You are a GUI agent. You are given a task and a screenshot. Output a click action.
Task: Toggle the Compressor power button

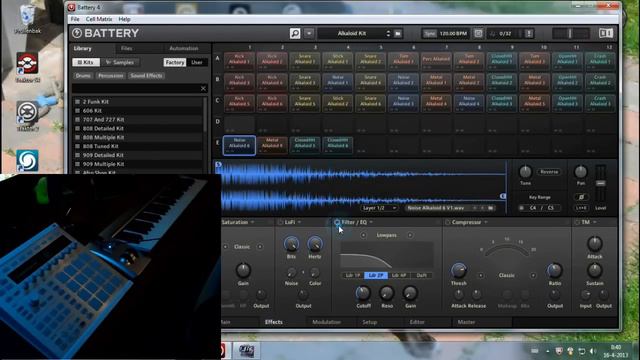(447, 222)
